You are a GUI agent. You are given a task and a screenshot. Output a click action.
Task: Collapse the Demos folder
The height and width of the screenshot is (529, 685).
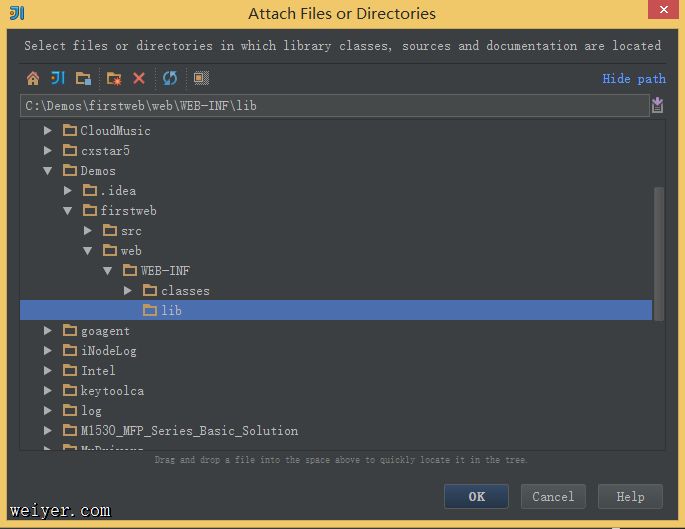(x=48, y=171)
